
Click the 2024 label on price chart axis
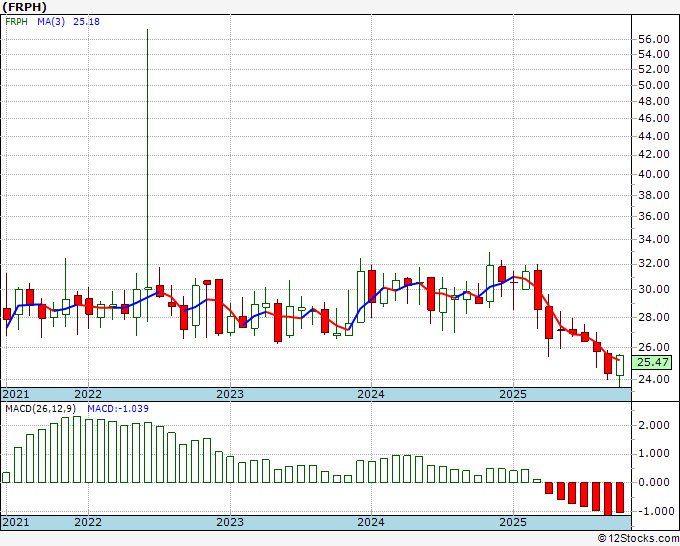(371, 394)
